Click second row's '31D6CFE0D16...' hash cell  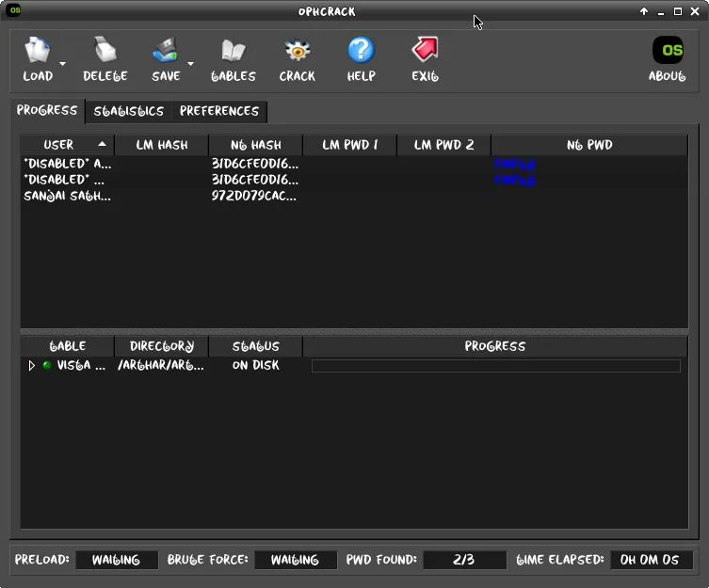pos(255,180)
